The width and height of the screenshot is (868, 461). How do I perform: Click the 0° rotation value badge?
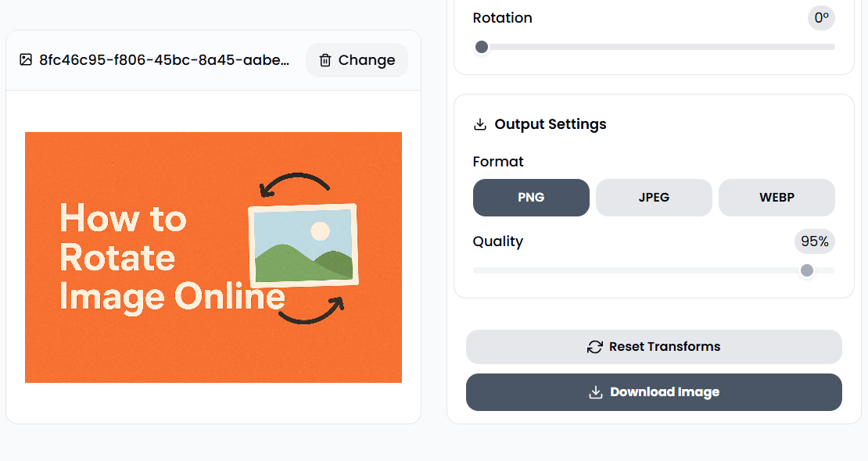click(x=820, y=17)
